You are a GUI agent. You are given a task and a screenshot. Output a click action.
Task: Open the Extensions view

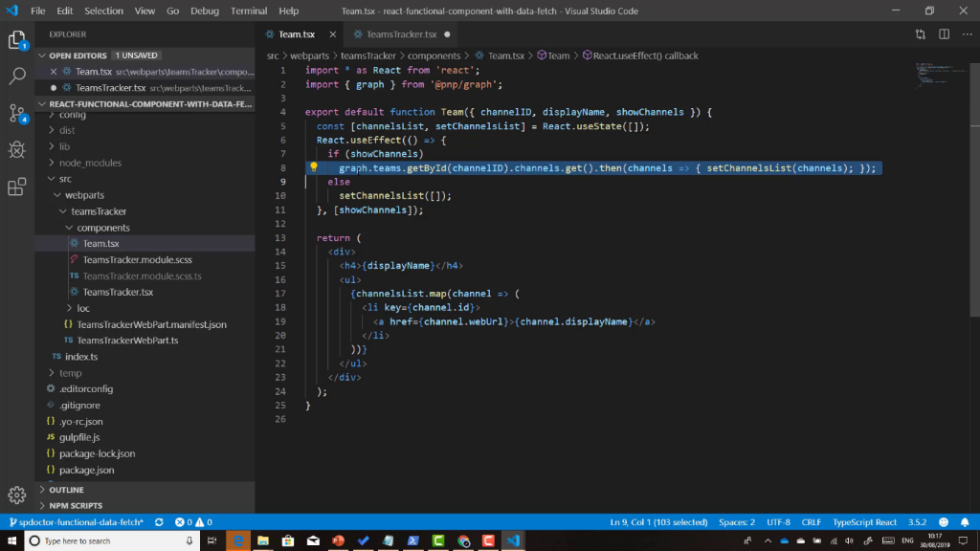[17, 187]
